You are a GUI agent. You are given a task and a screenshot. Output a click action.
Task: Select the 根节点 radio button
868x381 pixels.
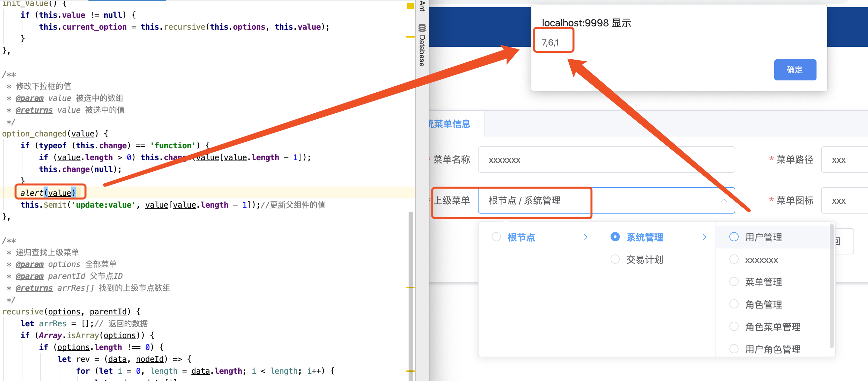click(x=496, y=237)
